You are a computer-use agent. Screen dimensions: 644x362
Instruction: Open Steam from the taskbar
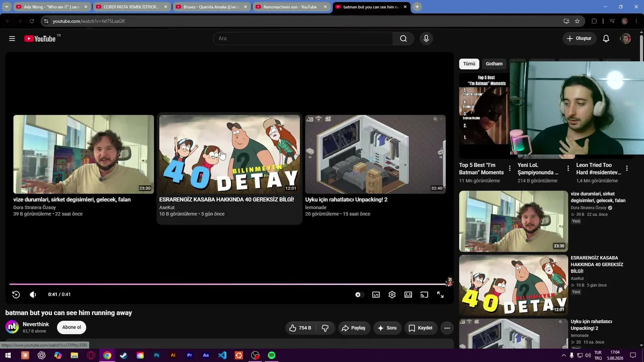(x=124, y=355)
